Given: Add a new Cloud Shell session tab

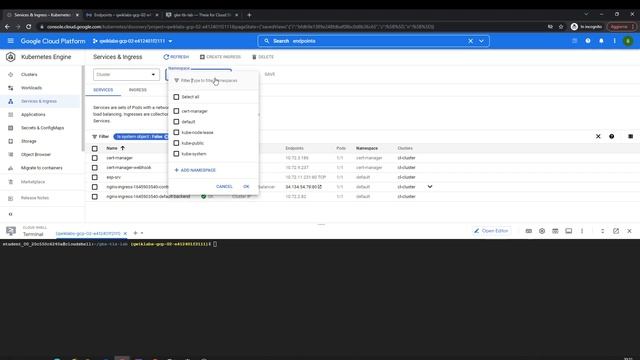Looking at the screenshot, I should [x=136, y=233].
